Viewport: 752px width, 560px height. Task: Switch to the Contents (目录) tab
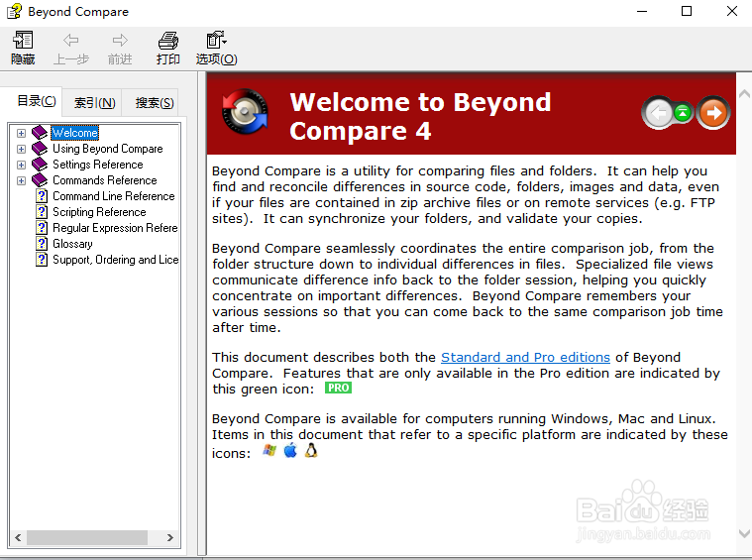click(x=37, y=101)
